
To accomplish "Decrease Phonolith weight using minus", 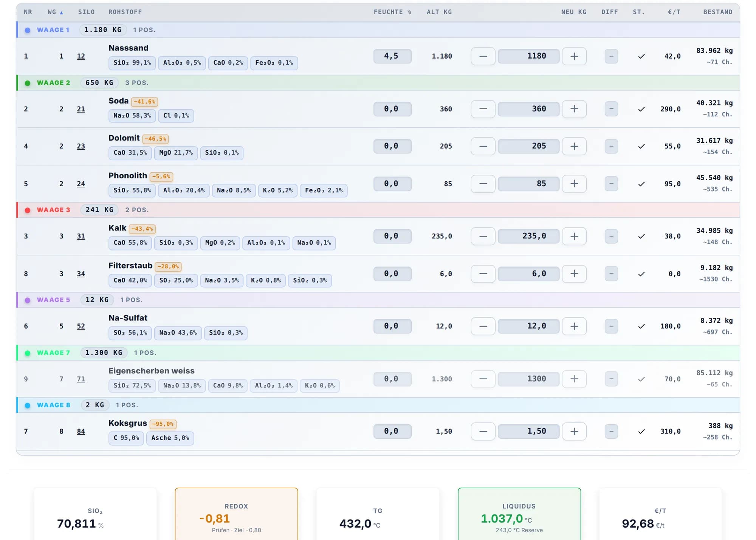I will (483, 184).
